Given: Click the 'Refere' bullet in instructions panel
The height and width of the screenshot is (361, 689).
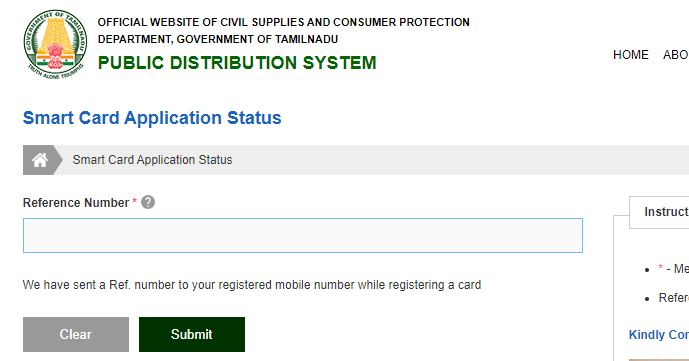Looking at the screenshot, I should point(674,298).
